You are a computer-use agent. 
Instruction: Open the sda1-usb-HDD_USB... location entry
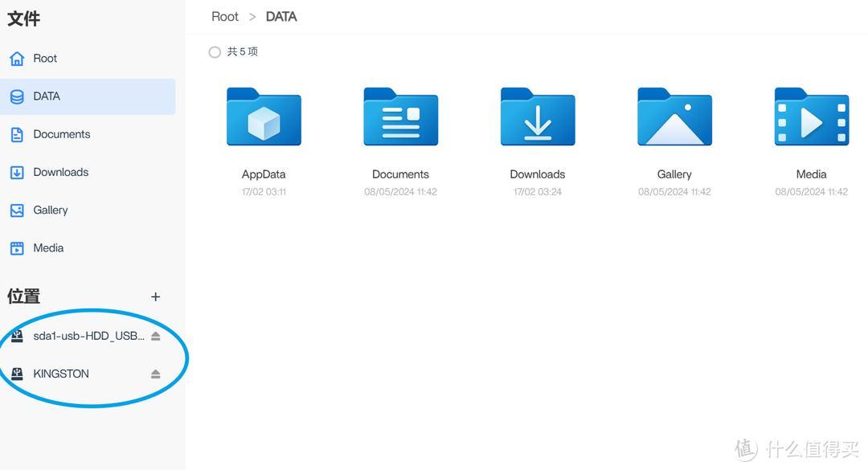tap(88, 336)
